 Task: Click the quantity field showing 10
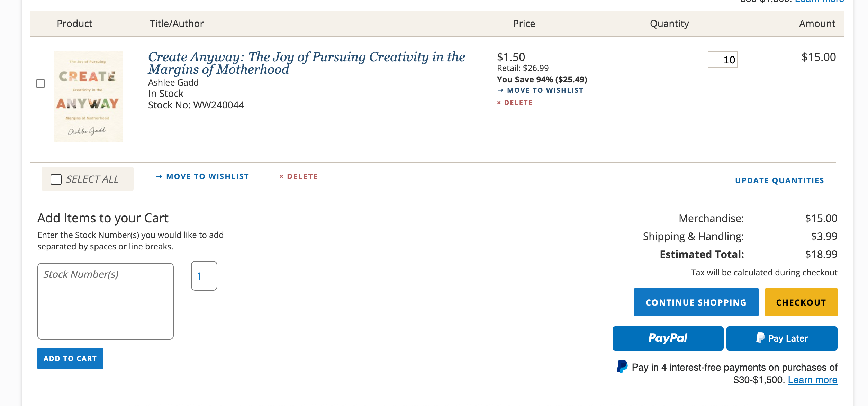click(x=722, y=60)
